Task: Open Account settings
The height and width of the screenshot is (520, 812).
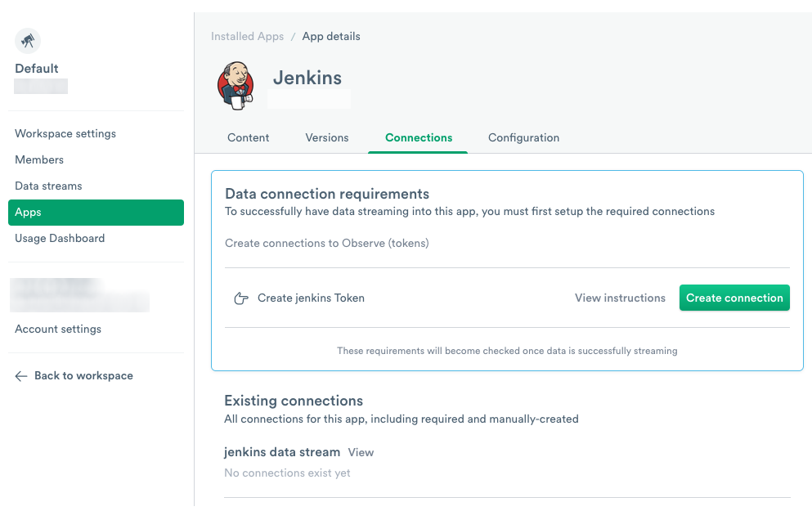Action: coord(58,329)
